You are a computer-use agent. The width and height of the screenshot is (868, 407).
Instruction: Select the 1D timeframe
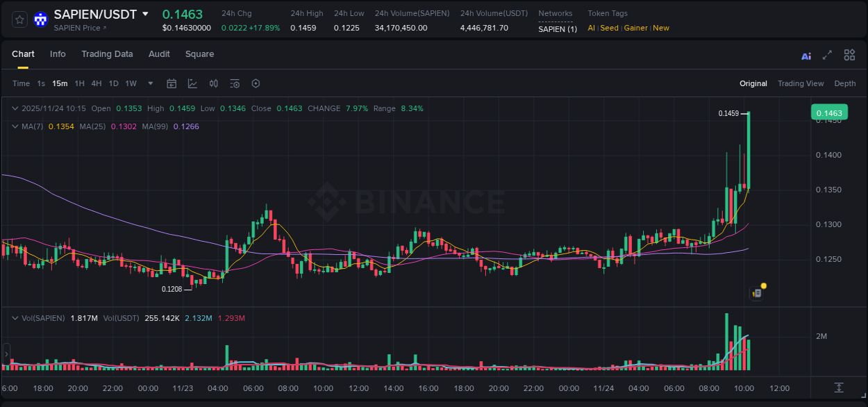tap(113, 83)
